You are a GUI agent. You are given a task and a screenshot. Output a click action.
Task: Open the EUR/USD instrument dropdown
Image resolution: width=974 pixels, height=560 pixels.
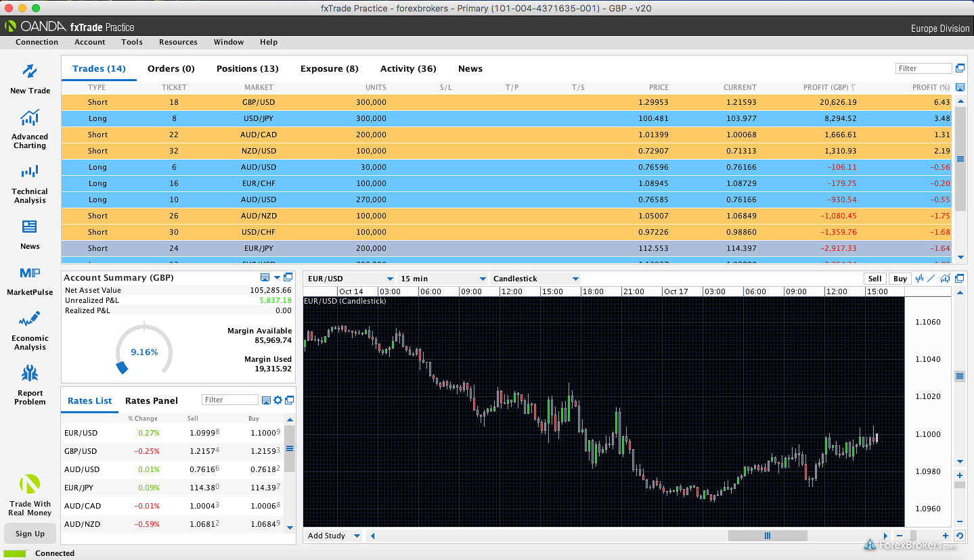[x=349, y=279]
